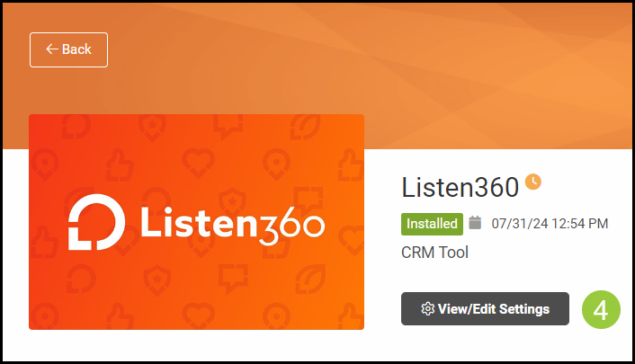Viewport: 635px width, 364px height.
Task: Click the orange clock icon beside Listen360 title
Action: coord(533,182)
